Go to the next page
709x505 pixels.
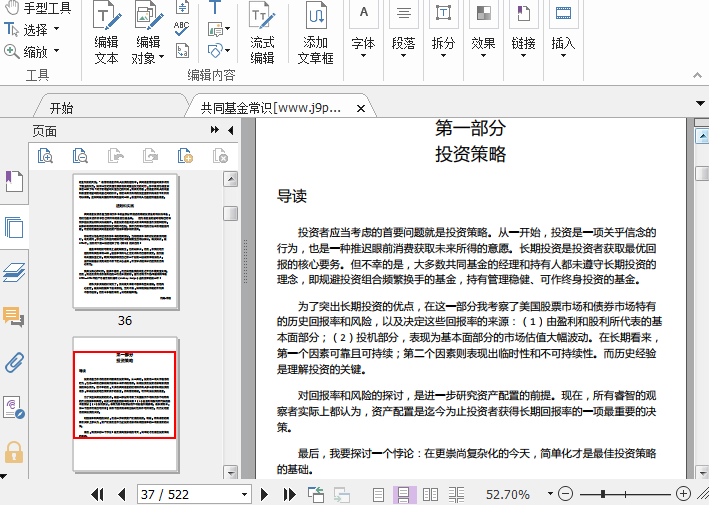pyautogui.click(x=264, y=494)
